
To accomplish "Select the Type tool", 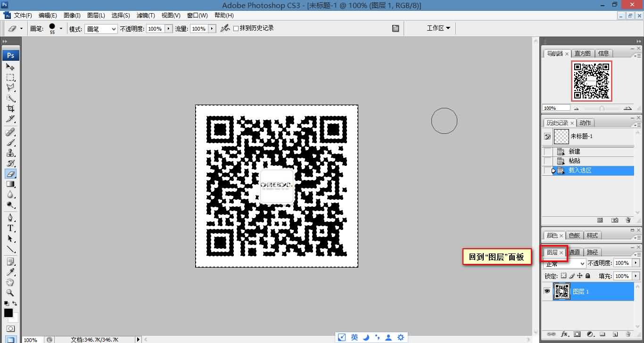I will coord(10,228).
